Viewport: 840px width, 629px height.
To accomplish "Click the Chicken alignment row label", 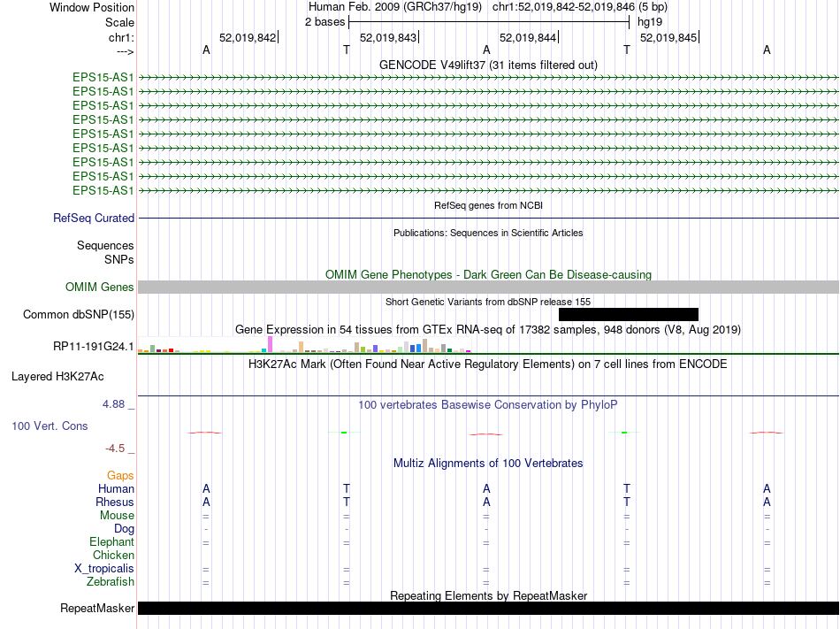I will 113,555.
